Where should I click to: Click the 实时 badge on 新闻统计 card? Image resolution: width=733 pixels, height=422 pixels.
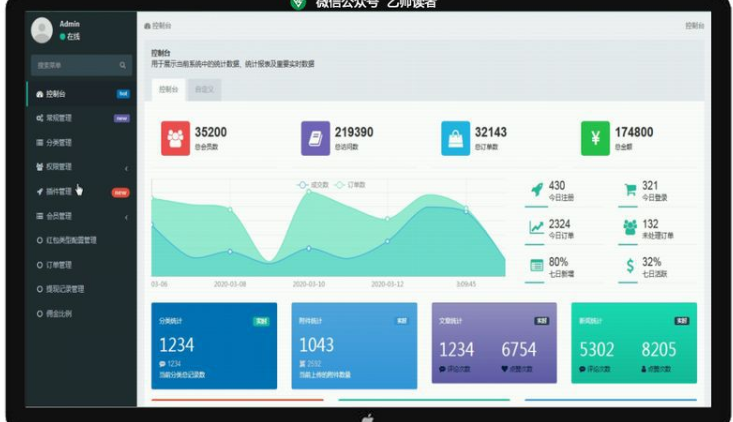(682, 321)
